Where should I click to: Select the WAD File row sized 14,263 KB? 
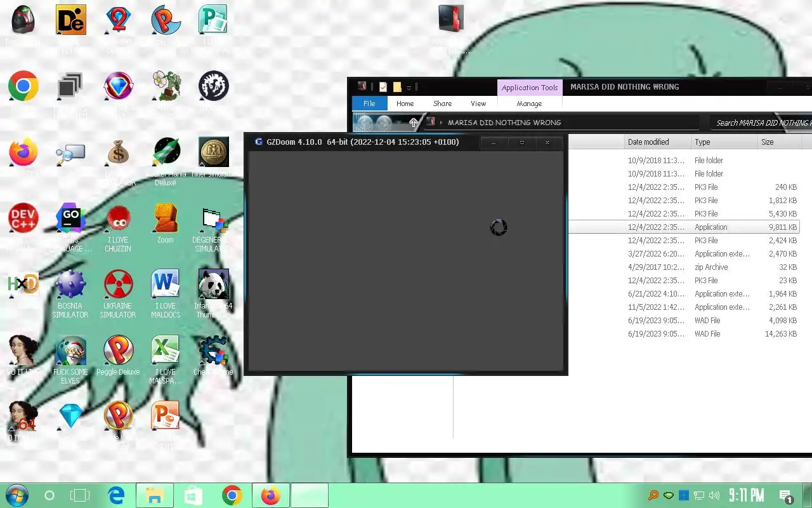[684, 333]
